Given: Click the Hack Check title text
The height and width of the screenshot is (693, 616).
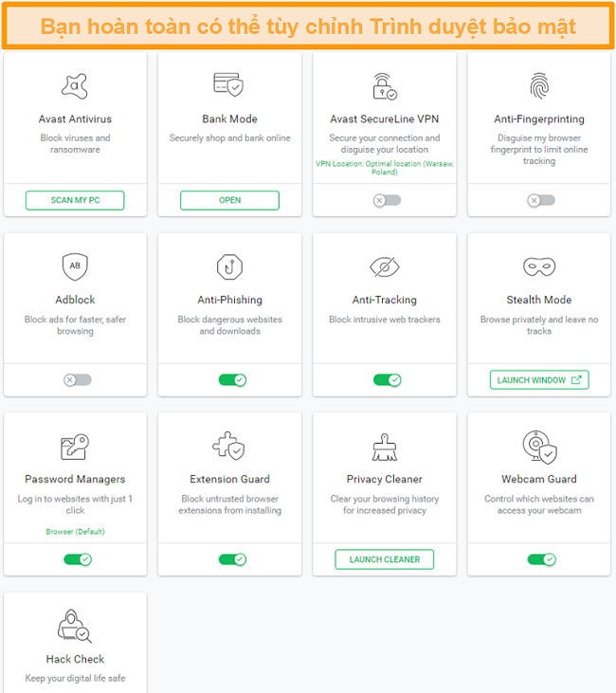Looking at the screenshot, I should click(x=75, y=659).
